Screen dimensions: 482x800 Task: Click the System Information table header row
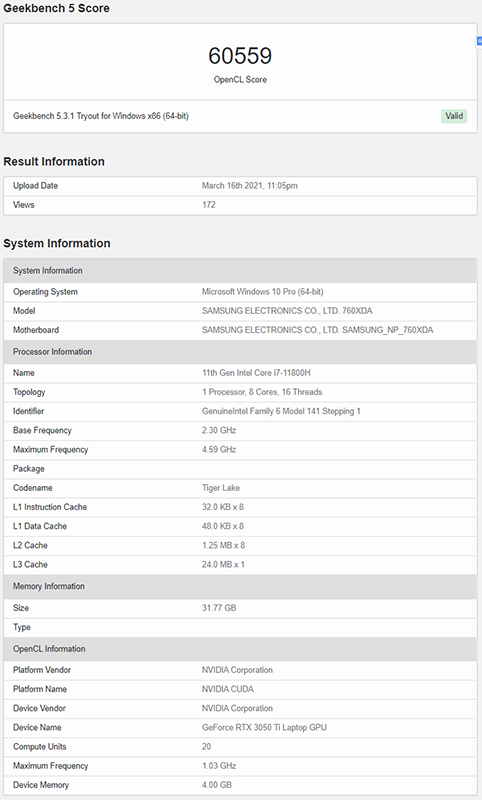(x=240, y=270)
